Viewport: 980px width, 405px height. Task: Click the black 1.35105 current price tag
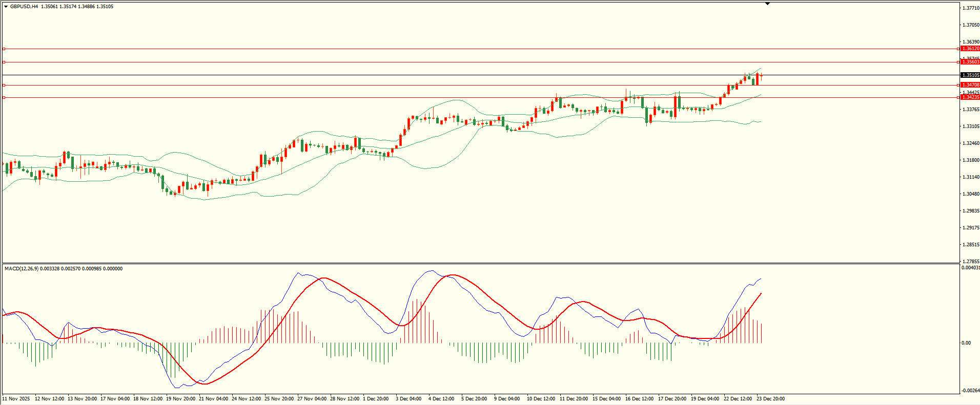[x=970, y=75]
